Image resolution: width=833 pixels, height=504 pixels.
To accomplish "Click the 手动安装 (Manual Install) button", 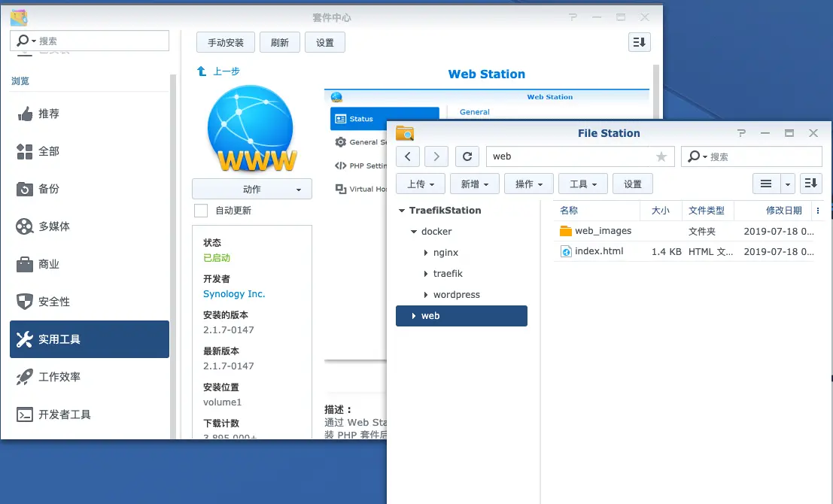I will (225, 42).
